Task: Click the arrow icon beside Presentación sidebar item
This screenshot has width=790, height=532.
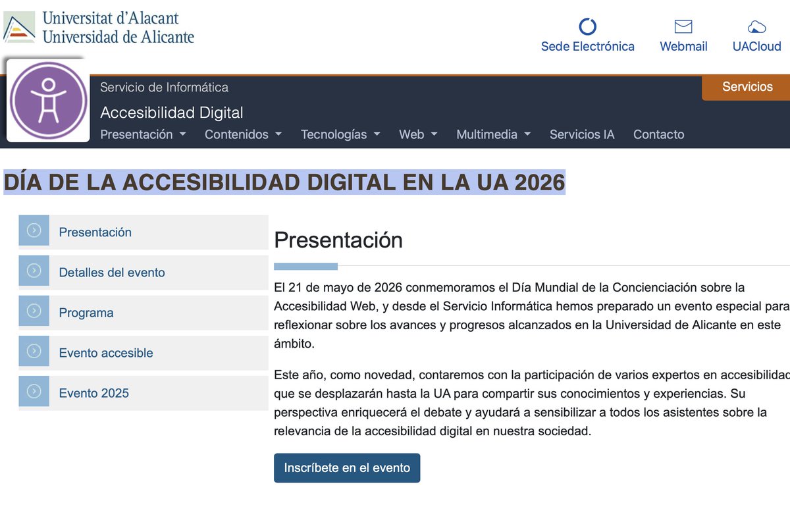Action: pyautogui.click(x=34, y=230)
